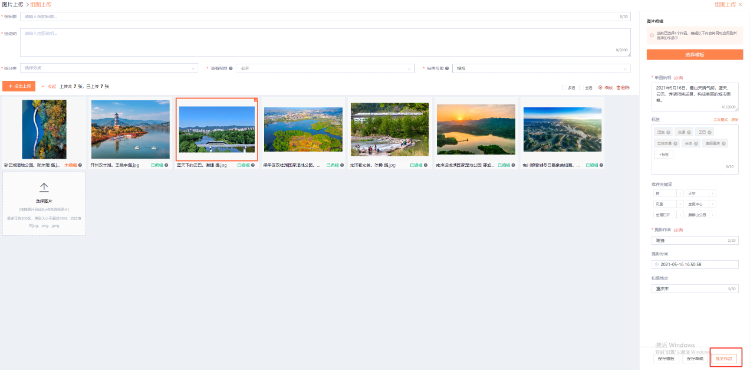This screenshot has height=370, width=750.
Task: Remove the last tag chip in the second row
Action: click(724, 143)
